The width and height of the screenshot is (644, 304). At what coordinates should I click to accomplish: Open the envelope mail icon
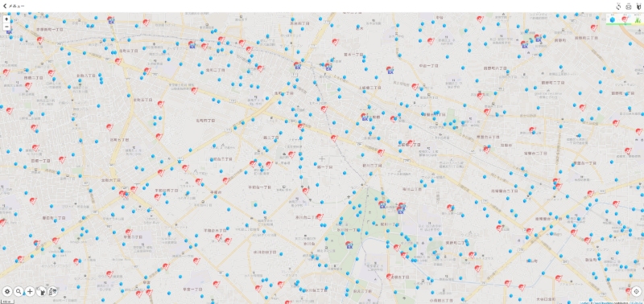coord(629,6)
